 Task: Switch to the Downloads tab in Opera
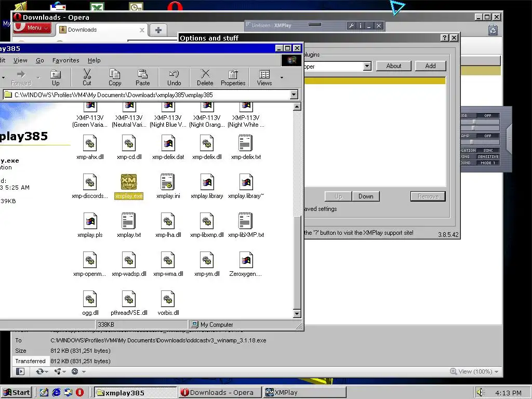(102, 30)
